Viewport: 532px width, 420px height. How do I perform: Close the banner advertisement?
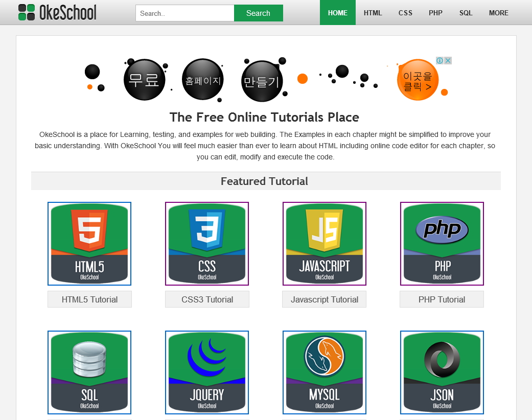(x=448, y=60)
